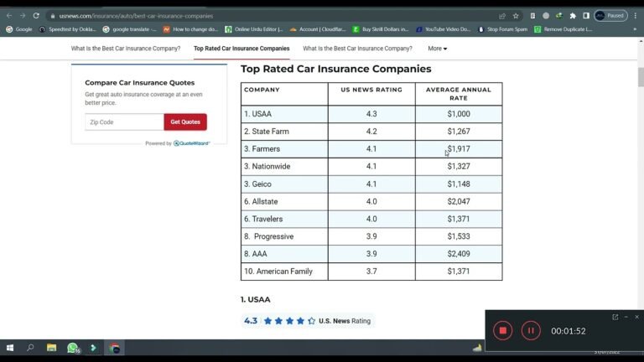Open the How to change bookmark
Viewport: 644px width, 362px height.
190,29
